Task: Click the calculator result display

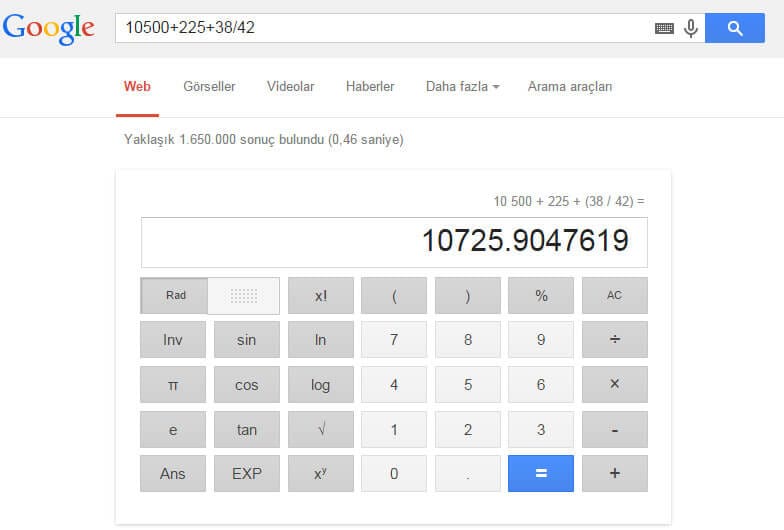Action: (x=393, y=242)
